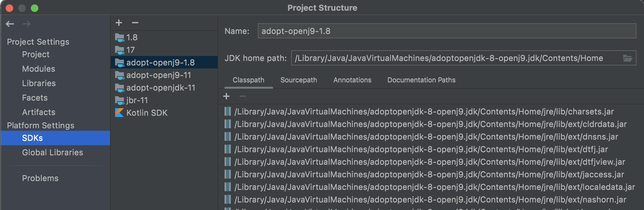Select the ext/dtfjview.jar classpath path
The width and height of the screenshot is (644, 210).
[430, 162]
